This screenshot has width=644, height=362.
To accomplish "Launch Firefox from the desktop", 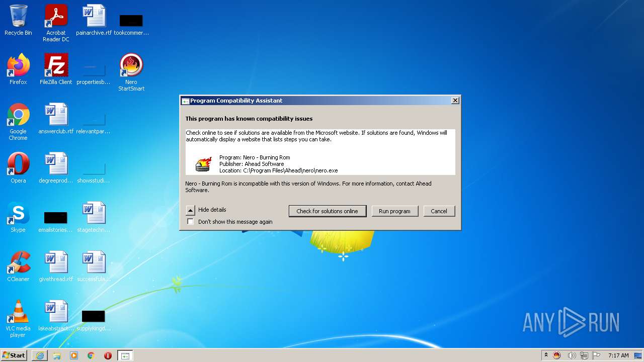I will 18,69.
